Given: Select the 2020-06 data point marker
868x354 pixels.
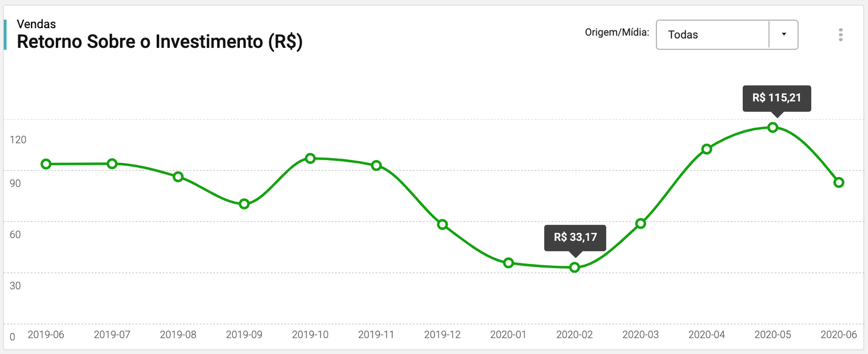Looking at the screenshot, I should tap(839, 182).
